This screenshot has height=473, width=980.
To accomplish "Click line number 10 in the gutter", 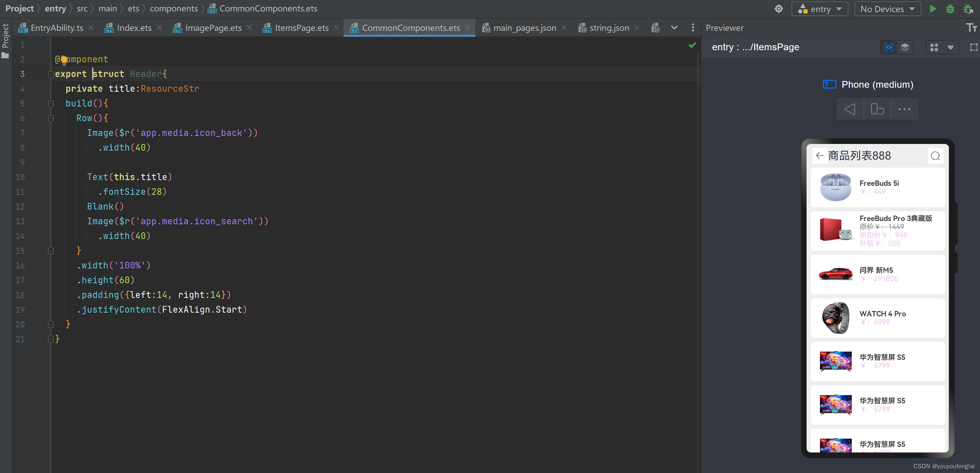I will click(20, 177).
